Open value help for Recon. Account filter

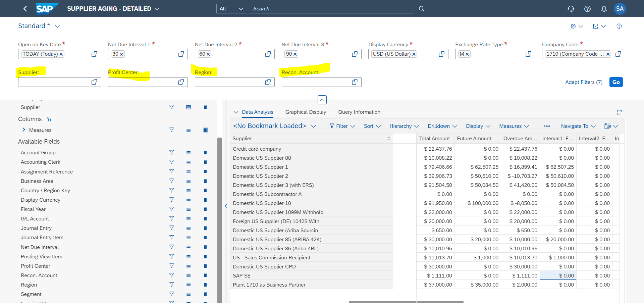(x=355, y=82)
